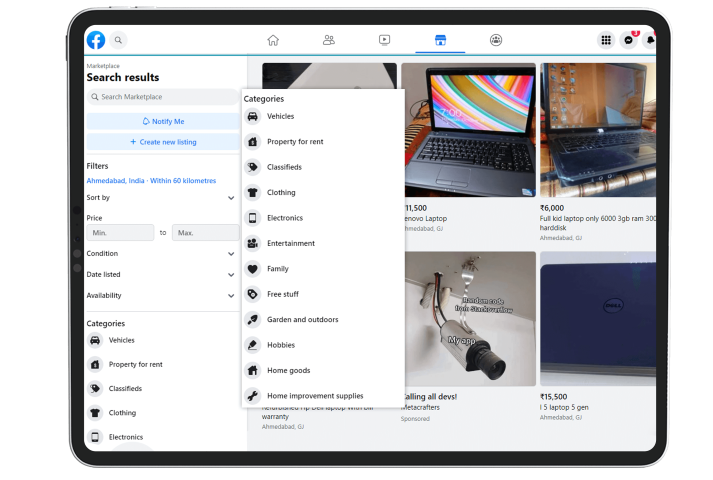713x480 pixels.
Task: Choose Entertainment label in categories popup
Action: [291, 244]
